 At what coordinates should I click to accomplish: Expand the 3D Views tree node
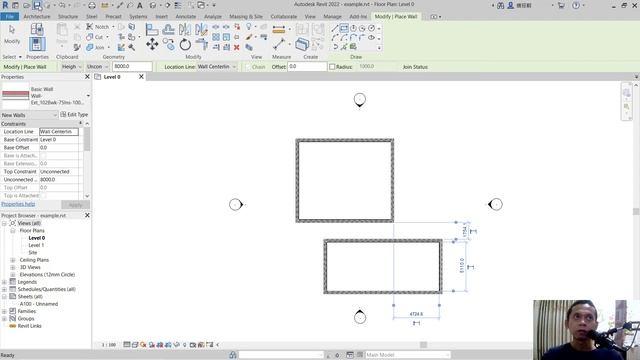pos(13,267)
